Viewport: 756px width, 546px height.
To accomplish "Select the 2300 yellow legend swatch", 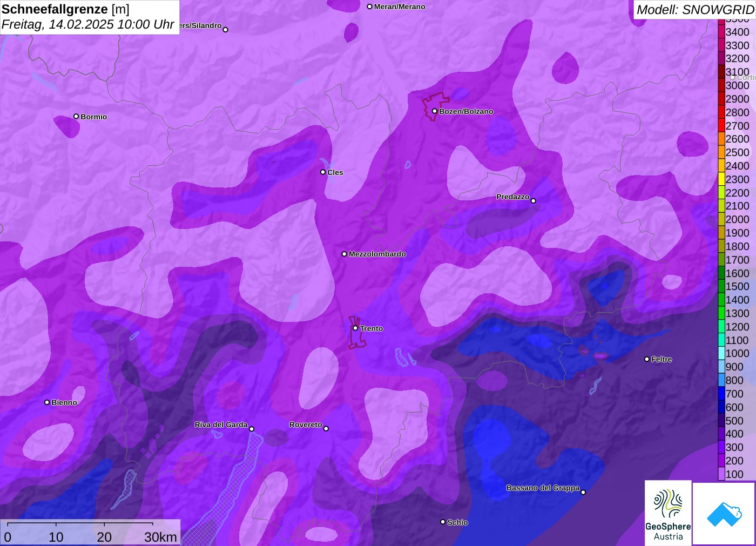I will (x=721, y=179).
